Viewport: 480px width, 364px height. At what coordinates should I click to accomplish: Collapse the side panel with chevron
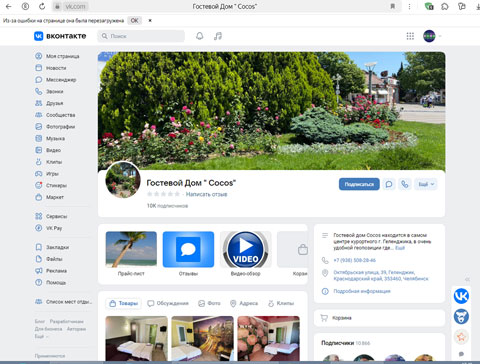pos(467,279)
